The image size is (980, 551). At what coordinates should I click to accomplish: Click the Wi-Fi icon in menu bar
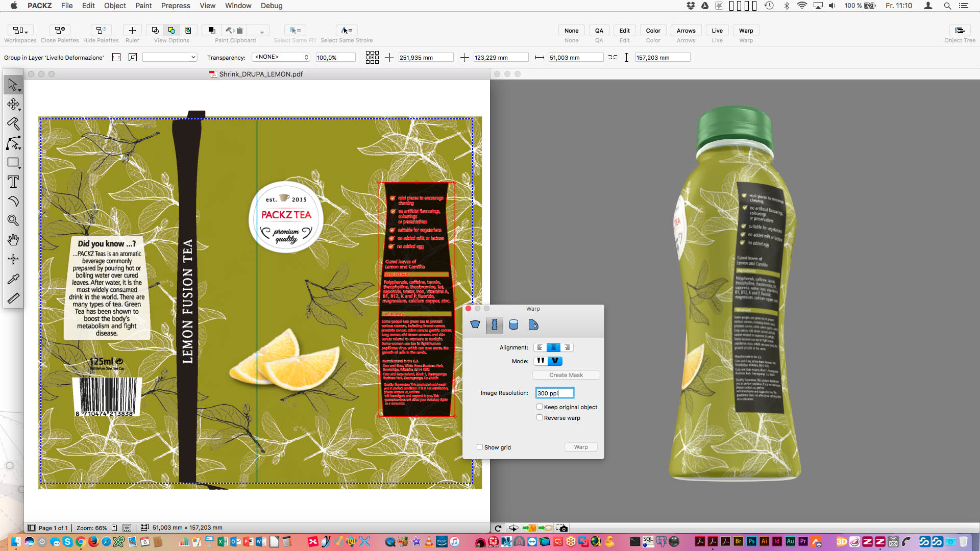802,6
